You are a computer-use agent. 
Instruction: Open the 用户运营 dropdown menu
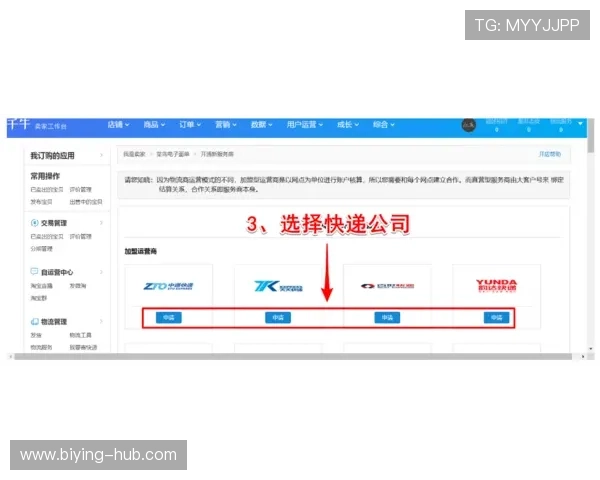(305, 124)
